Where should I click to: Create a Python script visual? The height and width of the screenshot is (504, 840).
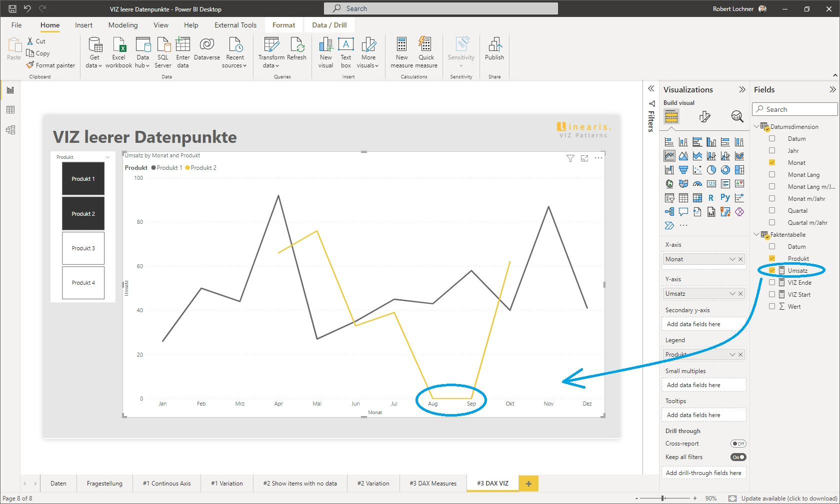coord(725,198)
